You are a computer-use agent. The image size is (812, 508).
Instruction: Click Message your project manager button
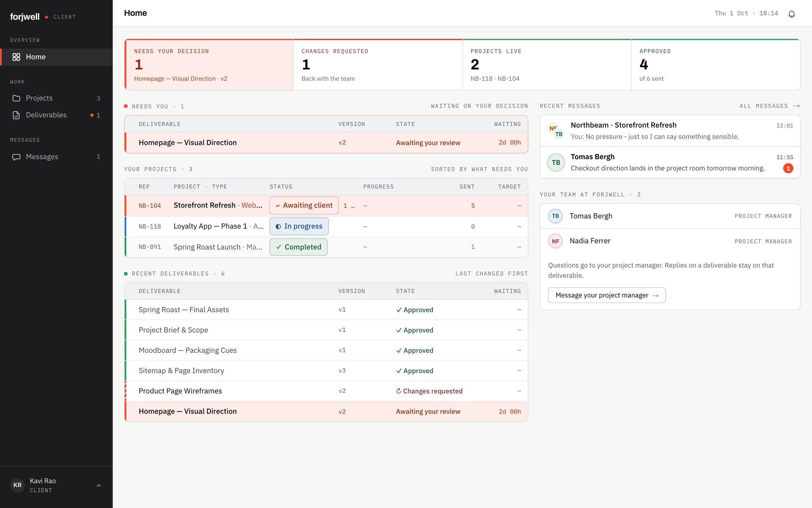click(x=607, y=295)
